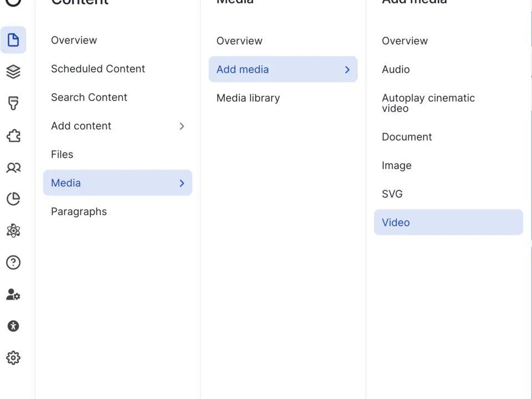Screen dimensions: 532x399
Task: Click the Extend puzzle-piece icon
Action: 13,136
